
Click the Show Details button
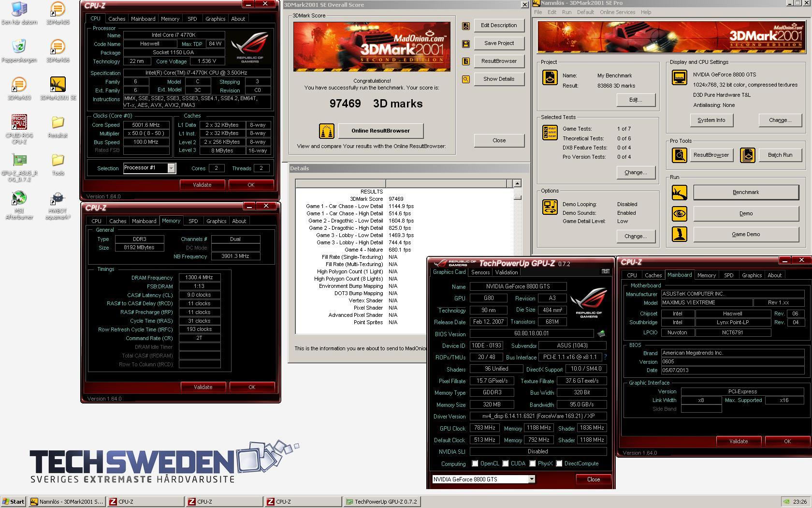[499, 79]
